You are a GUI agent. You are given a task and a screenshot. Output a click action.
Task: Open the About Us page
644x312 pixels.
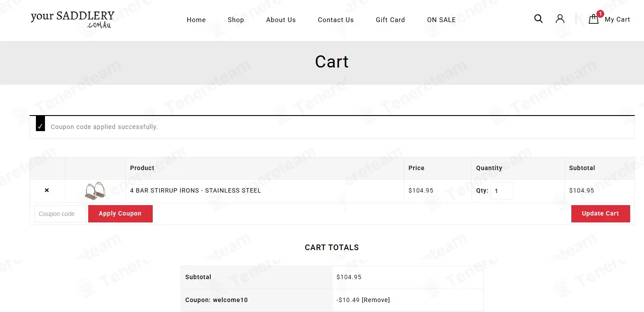point(281,20)
